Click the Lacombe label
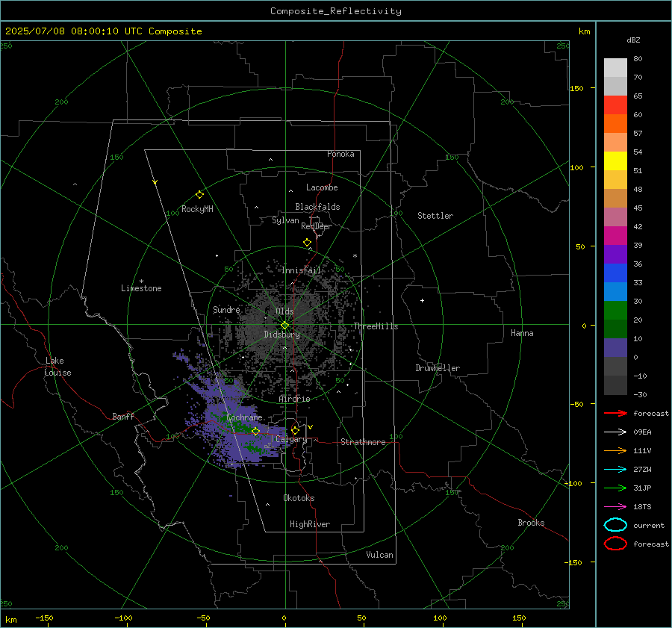 pos(322,187)
